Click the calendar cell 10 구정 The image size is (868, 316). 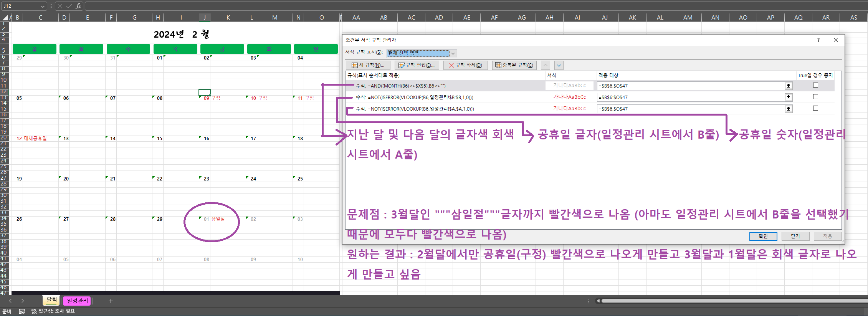pos(269,98)
